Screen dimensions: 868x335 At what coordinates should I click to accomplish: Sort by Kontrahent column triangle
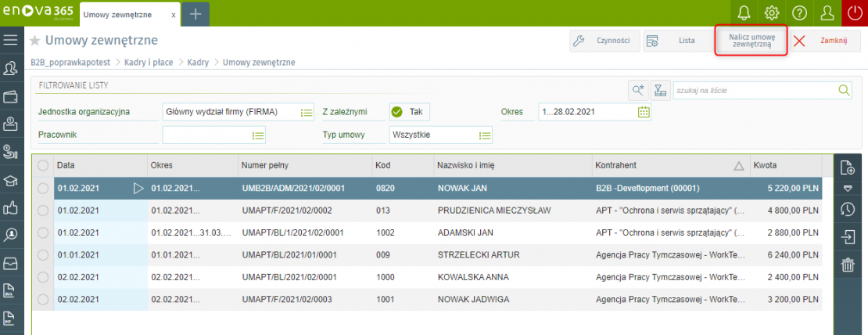point(738,166)
